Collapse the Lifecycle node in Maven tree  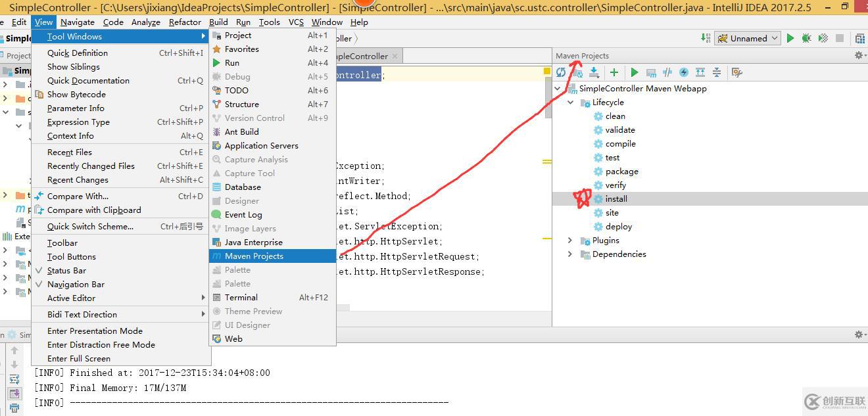570,103
